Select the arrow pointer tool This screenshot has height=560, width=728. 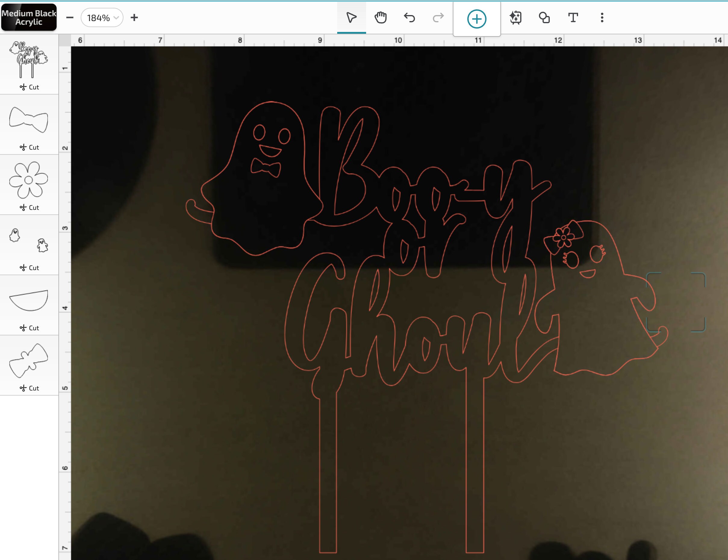point(351,18)
